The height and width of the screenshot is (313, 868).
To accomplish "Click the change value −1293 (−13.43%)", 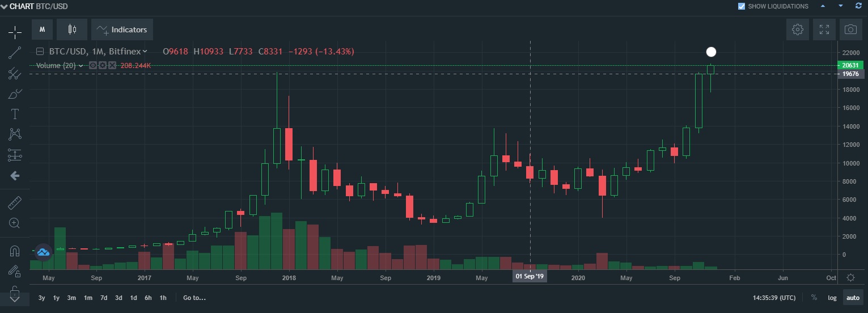I will pos(321,52).
